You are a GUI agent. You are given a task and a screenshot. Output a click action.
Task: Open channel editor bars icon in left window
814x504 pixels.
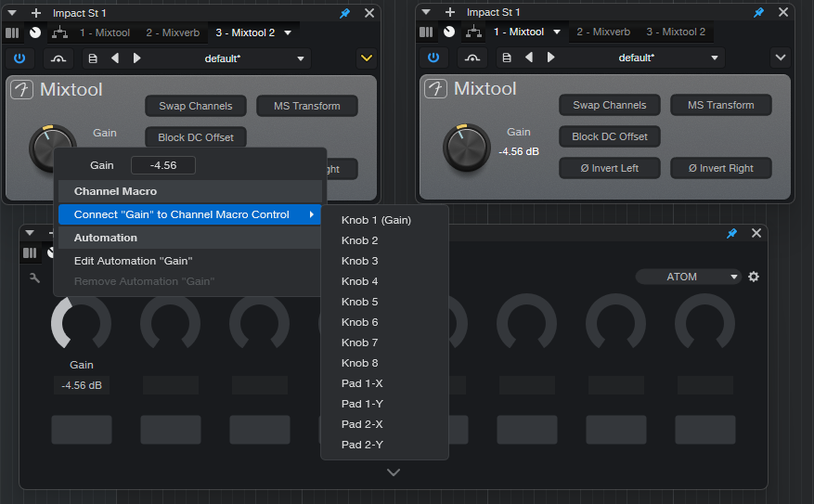click(12, 32)
